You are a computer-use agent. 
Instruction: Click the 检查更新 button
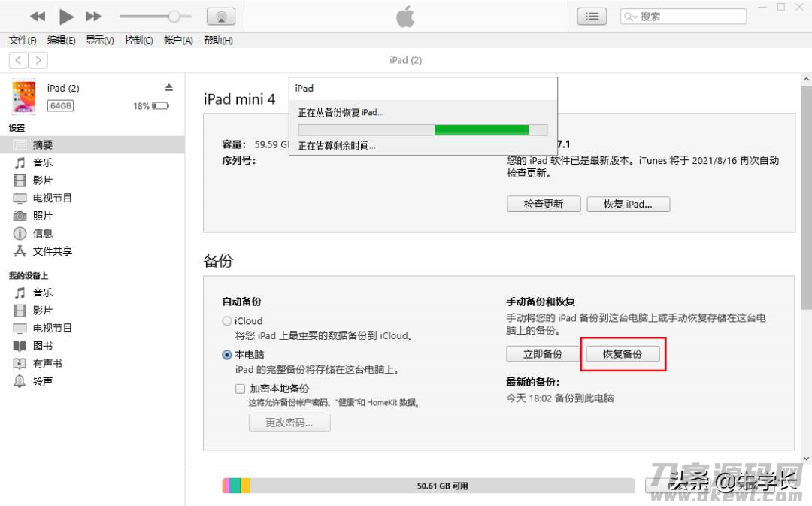544,204
